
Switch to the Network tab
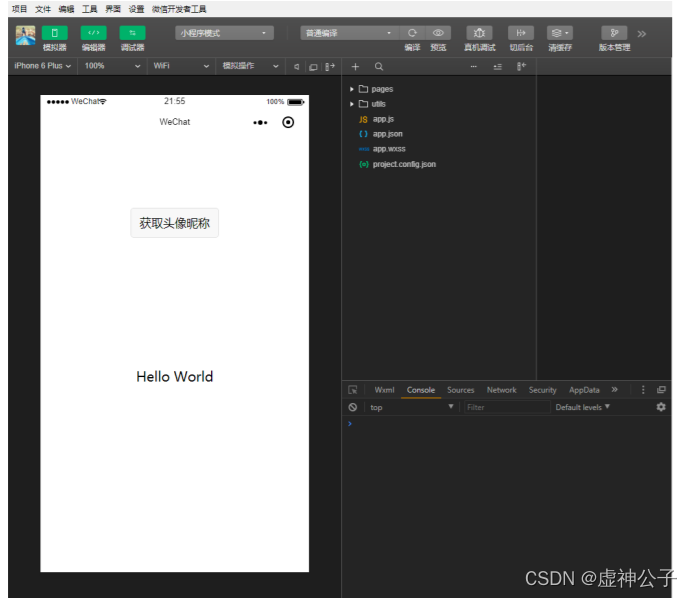click(501, 390)
